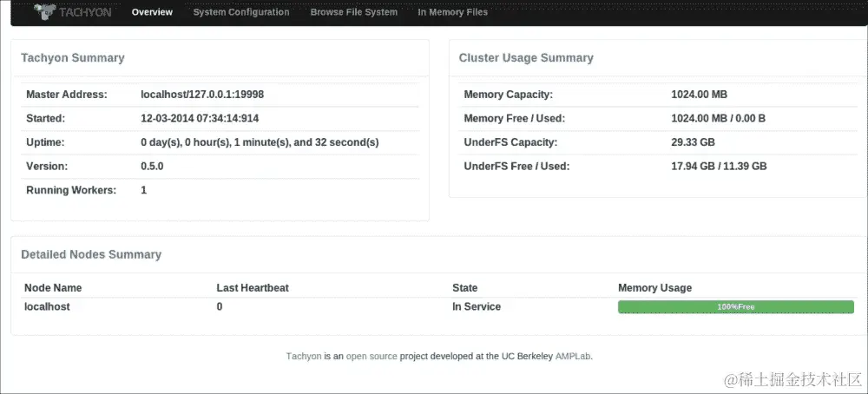Click the uptime value text
868x394 pixels.
tap(260, 142)
